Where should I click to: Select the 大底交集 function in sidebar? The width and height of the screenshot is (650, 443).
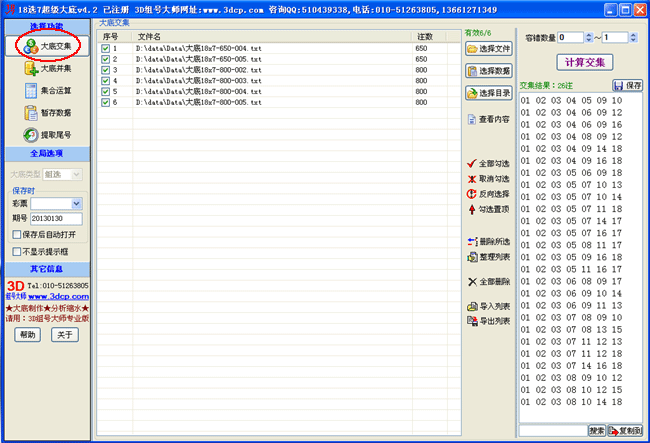tap(47, 46)
